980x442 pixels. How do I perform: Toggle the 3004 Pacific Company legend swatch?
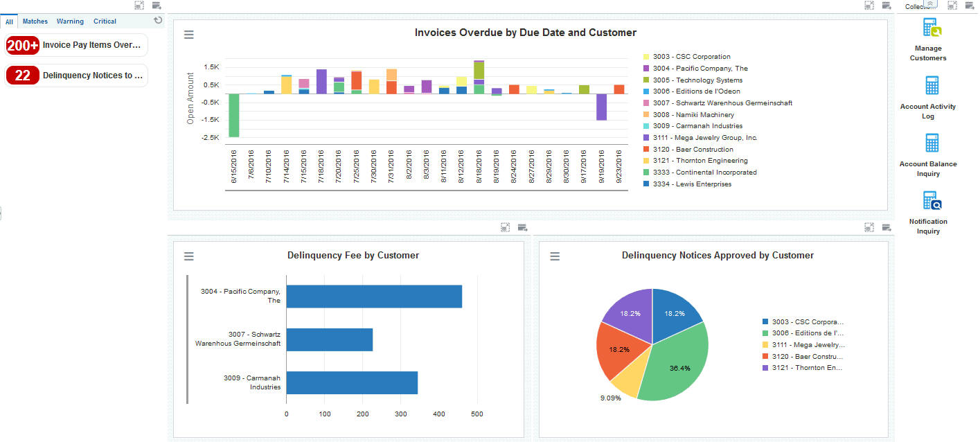646,69
